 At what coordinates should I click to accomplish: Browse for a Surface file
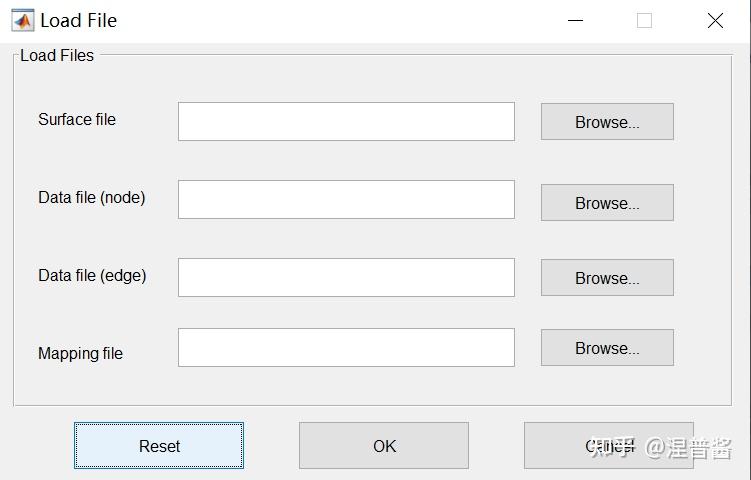coord(607,122)
